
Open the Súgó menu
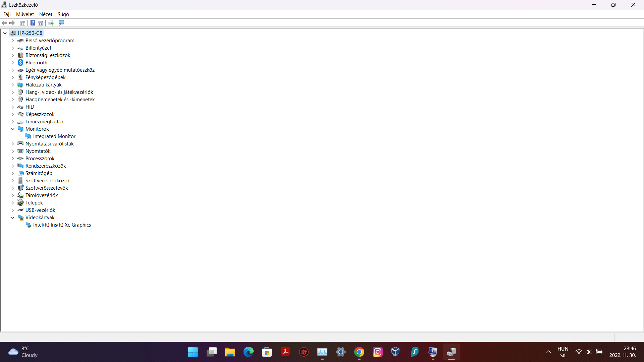pyautogui.click(x=63, y=14)
